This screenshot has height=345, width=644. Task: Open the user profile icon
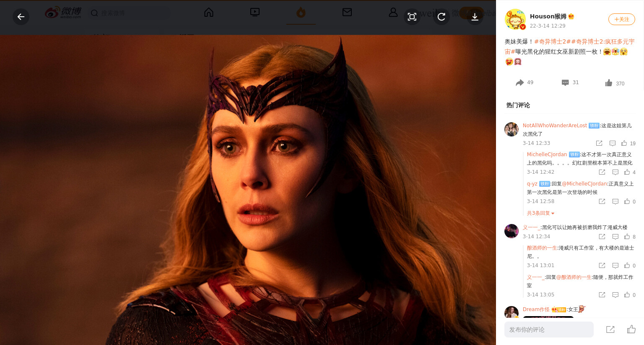click(x=393, y=12)
